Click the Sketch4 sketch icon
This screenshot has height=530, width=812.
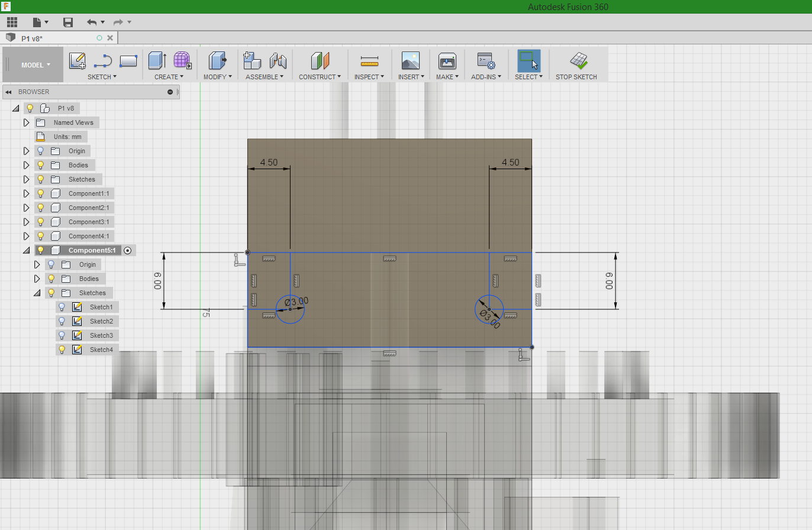coord(76,350)
